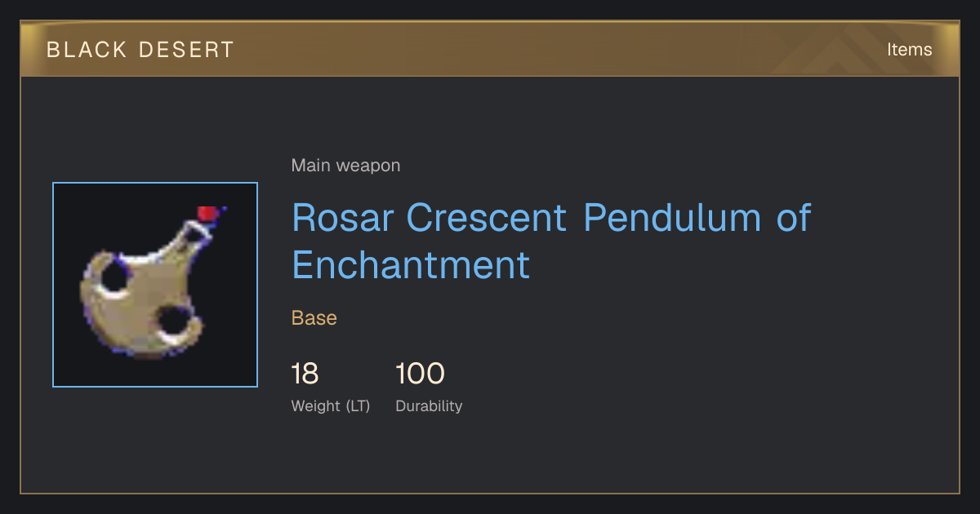Click the Weight (LT) label
980x514 pixels.
coord(331,405)
